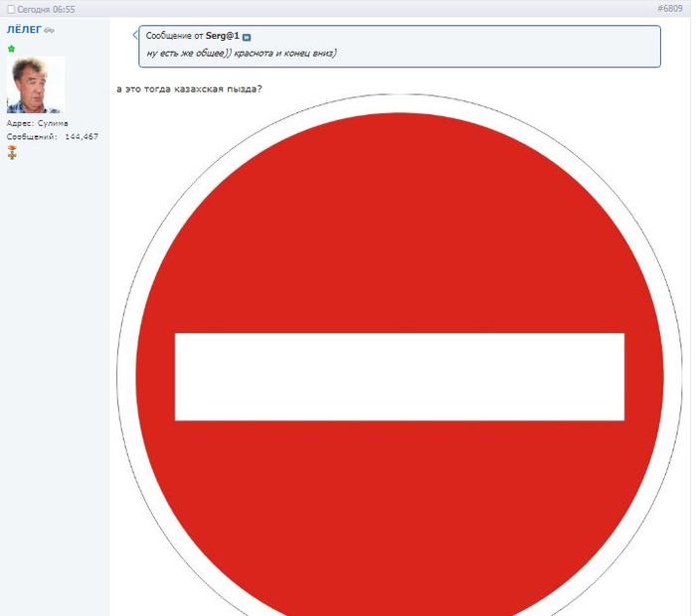Viewport: 696px width, 616px height.
Task: Click the award medal icon under the post count
Action: pyautogui.click(x=12, y=151)
